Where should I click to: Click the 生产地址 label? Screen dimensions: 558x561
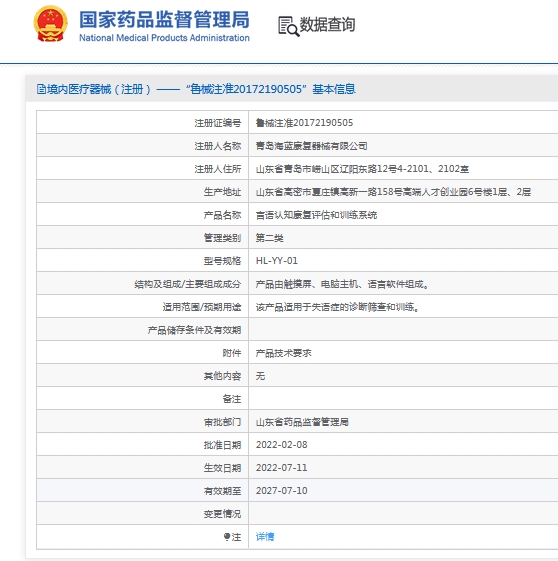(x=222, y=192)
